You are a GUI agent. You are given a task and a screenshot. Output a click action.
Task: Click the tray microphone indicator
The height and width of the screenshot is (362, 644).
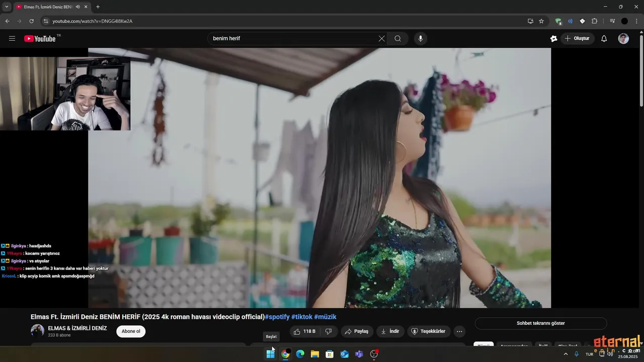[x=577, y=354]
